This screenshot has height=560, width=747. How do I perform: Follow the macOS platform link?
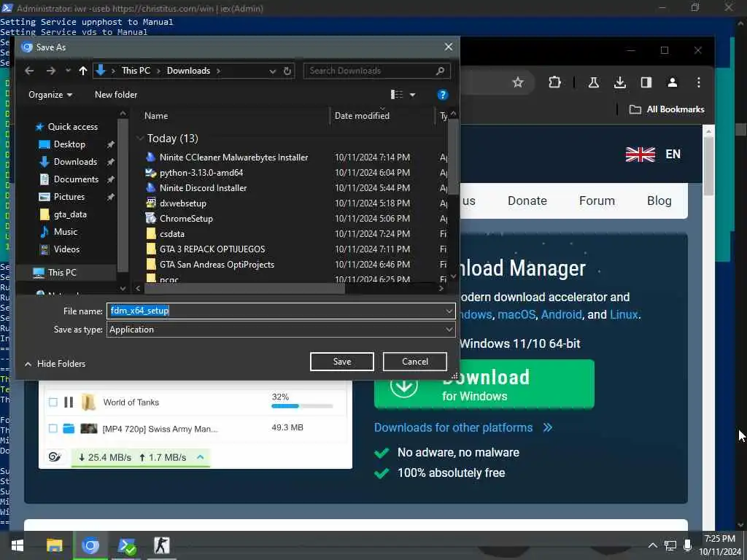pyautogui.click(x=516, y=315)
